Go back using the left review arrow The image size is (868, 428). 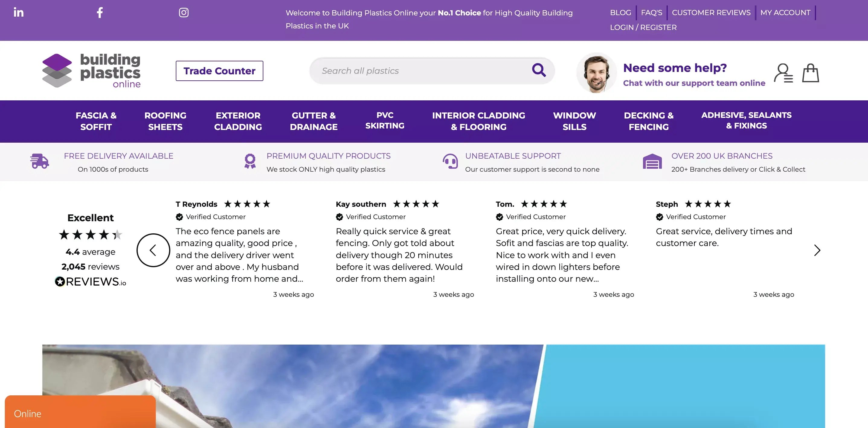click(x=153, y=250)
